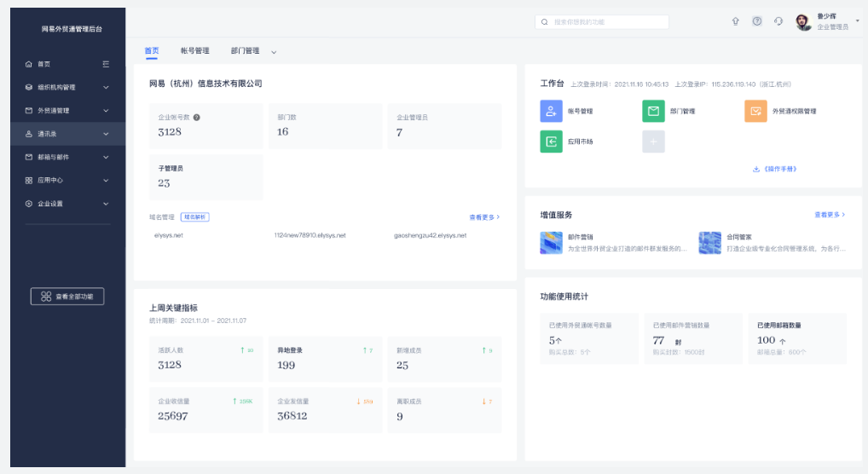868x474 pixels.
Task: Expand 通讯录 with its chevron
Action: click(x=106, y=134)
